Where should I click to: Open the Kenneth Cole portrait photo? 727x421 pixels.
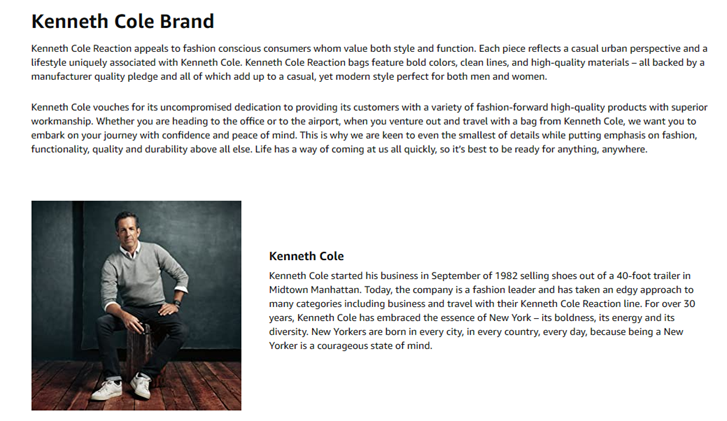[x=136, y=305]
